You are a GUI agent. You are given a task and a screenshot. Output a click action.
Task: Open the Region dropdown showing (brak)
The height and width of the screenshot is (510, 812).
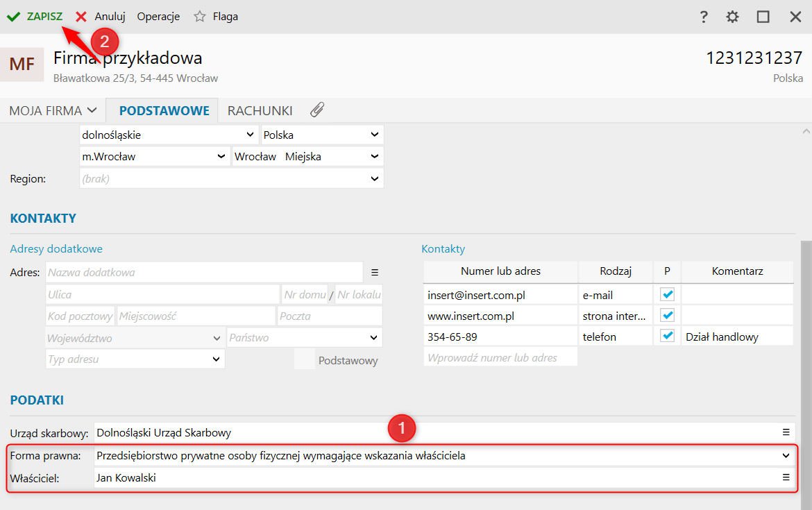tap(232, 178)
